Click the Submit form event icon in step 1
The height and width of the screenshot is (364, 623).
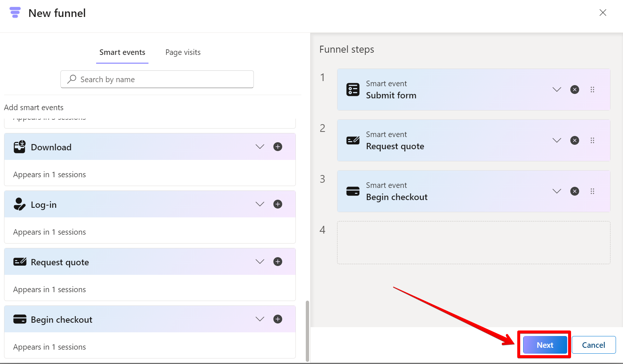(353, 89)
